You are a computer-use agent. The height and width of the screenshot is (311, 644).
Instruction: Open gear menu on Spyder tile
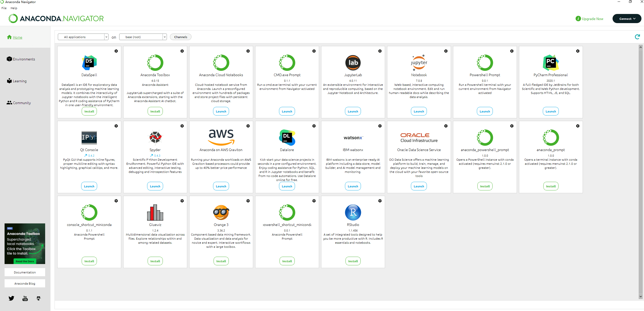[182, 126]
